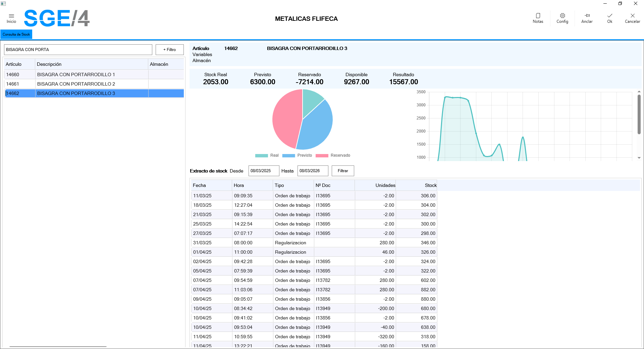Toggle the Real legend item in pie chart
Screen dimensions: 644x349
pos(267,155)
